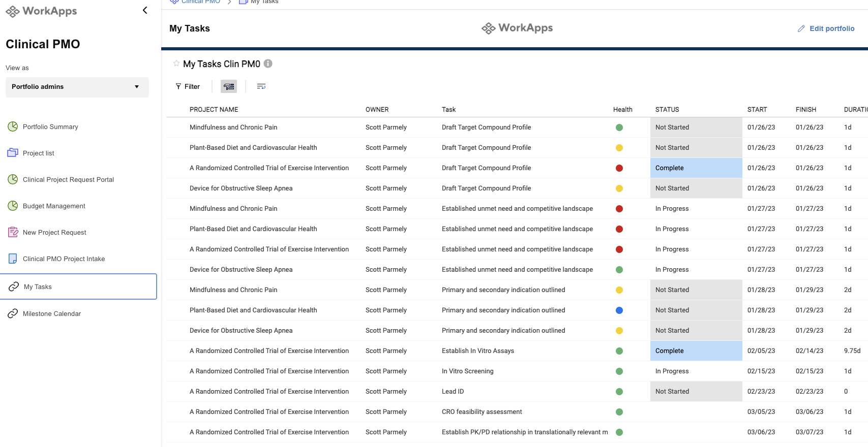Viewport: 868px width, 447px height.
Task: Click the Portfolio Summary sidebar icon
Action: tap(13, 126)
